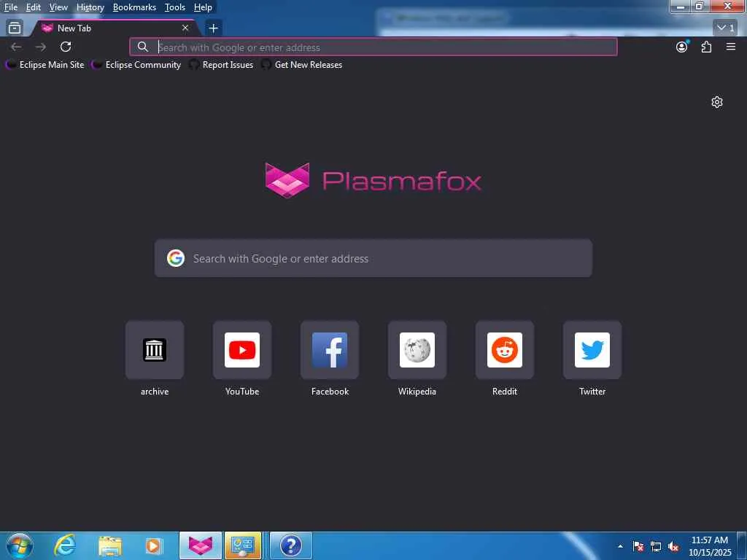Open Report Issues bookmark
The image size is (747, 560).
[x=222, y=65]
